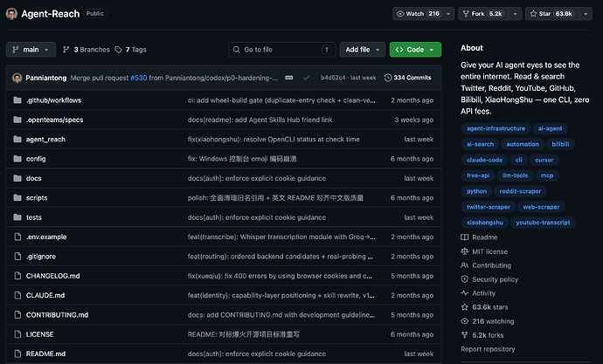Screen dimensions: 603x364
Task: Click the Panniantong author name in commit bar
Action: [45, 78]
